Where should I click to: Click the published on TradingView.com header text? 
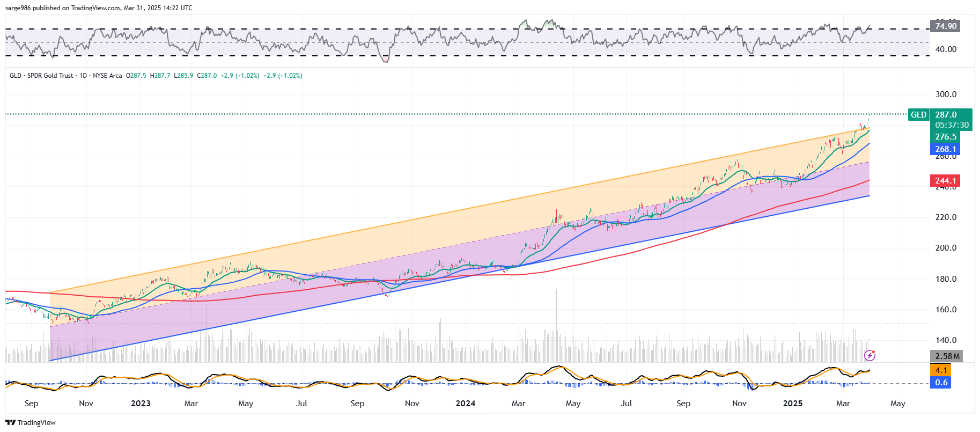[x=99, y=8]
